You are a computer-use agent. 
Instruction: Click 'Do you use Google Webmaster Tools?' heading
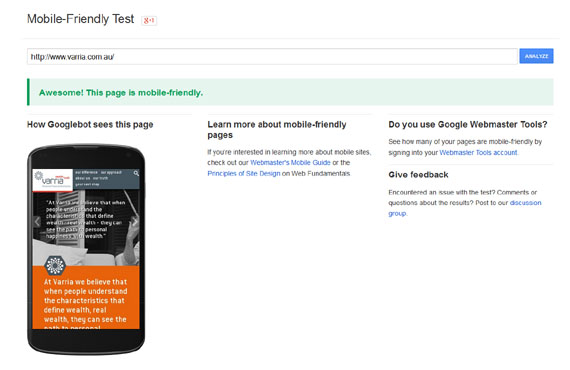pyautogui.click(x=467, y=125)
